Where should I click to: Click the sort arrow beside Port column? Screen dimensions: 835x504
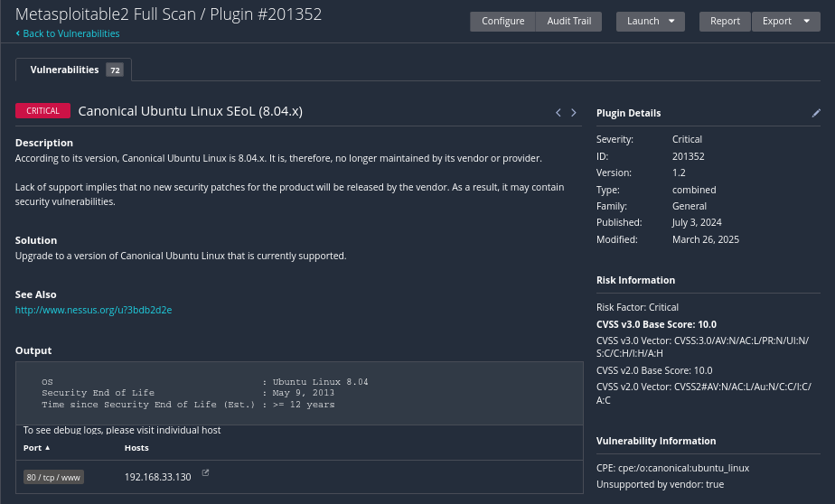point(48,448)
